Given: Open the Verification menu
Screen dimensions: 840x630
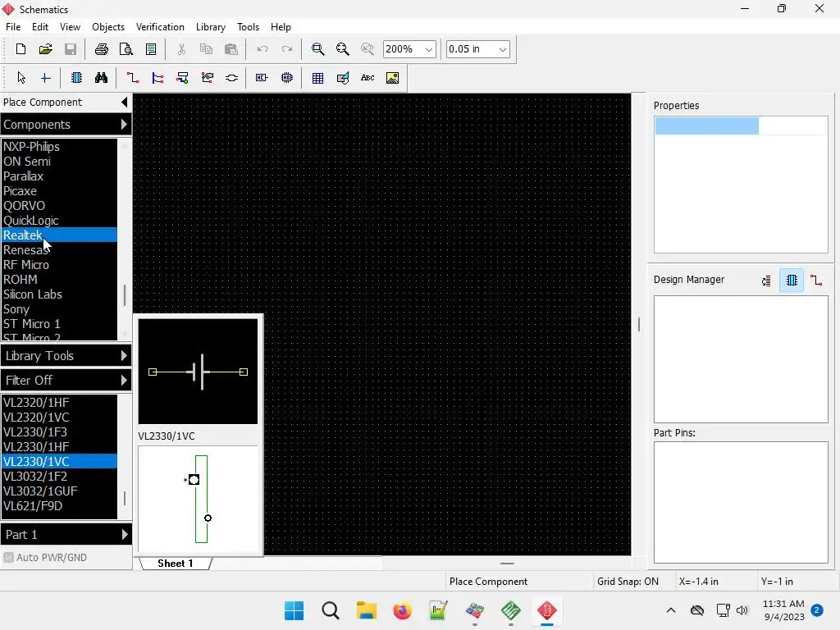Looking at the screenshot, I should [160, 27].
